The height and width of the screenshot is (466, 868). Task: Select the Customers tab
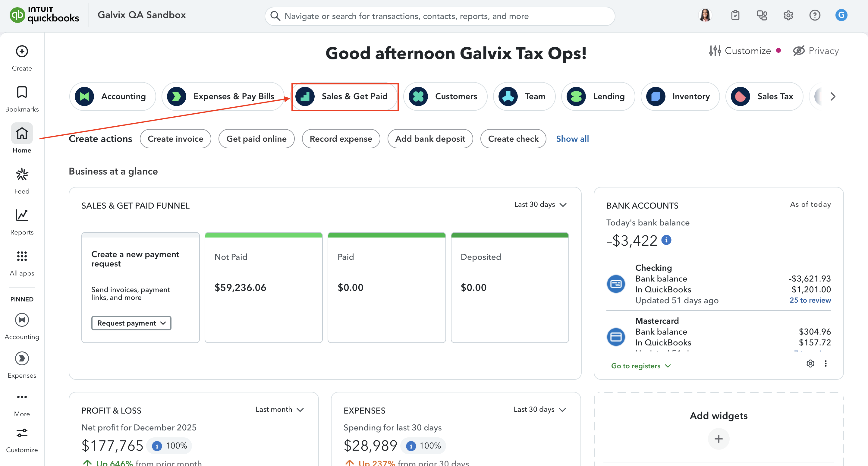click(x=445, y=96)
